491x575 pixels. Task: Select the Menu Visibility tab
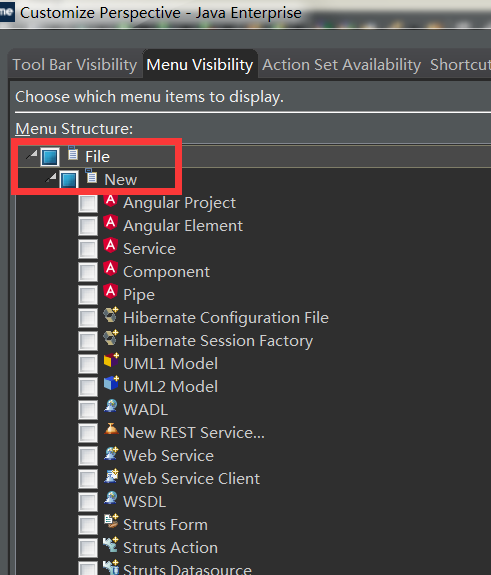[200, 65]
